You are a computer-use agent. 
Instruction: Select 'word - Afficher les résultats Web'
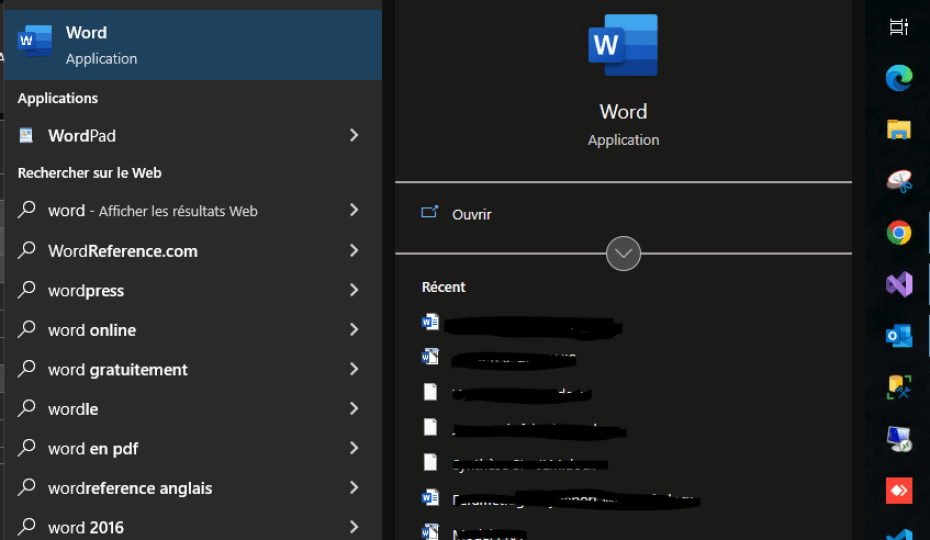(193, 211)
